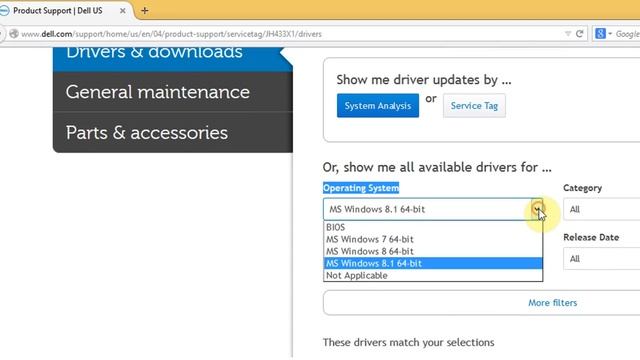Click the 'Show me driver updates by ...' heading
This screenshot has width=640, height=360.
click(424, 80)
